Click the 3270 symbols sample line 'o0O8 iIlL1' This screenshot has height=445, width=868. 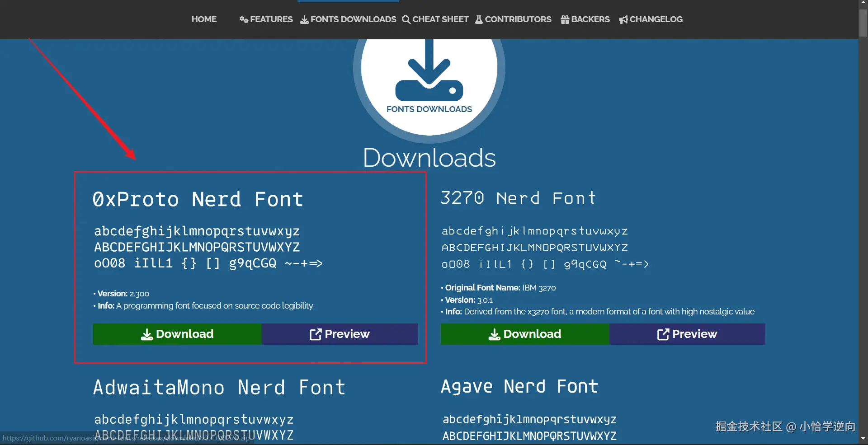[545, 264]
